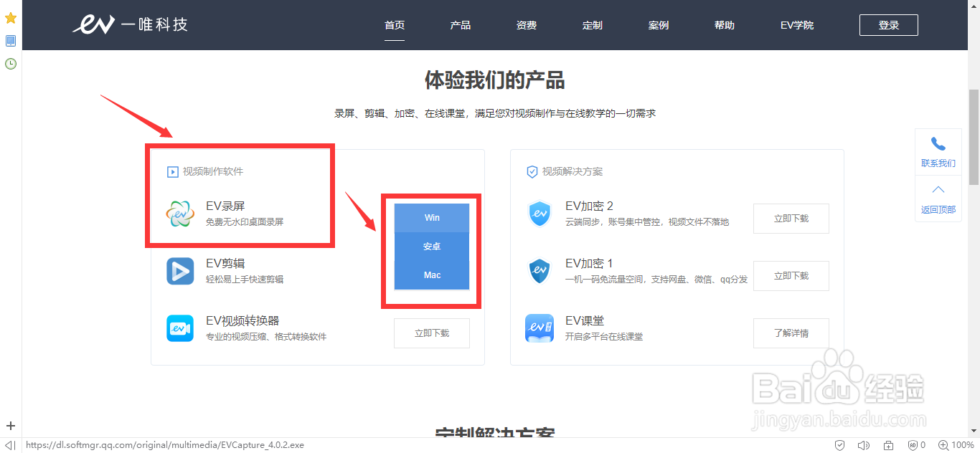Click 立即下载 for EV视频转换器
Viewport: 980px width, 453px height.
(432, 333)
